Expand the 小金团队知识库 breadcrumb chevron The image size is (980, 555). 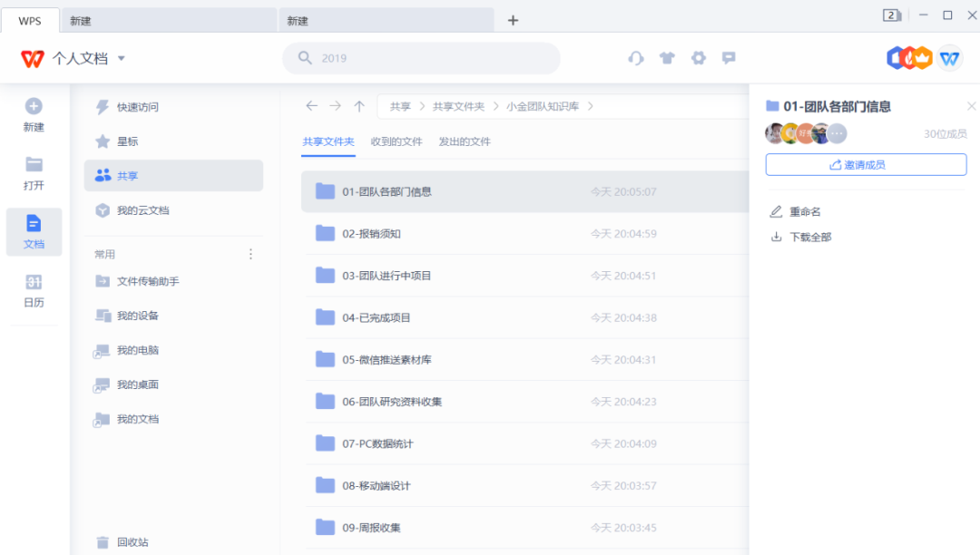coord(591,105)
